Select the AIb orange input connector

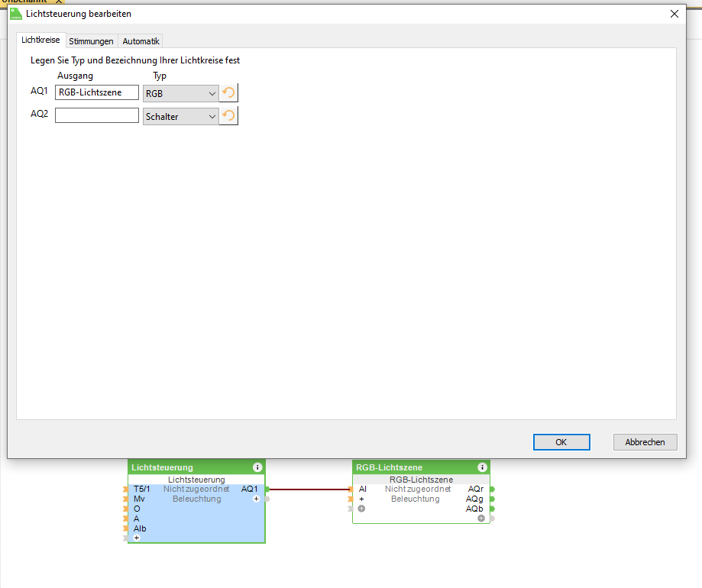pyautogui.click(x=126, y=528)
